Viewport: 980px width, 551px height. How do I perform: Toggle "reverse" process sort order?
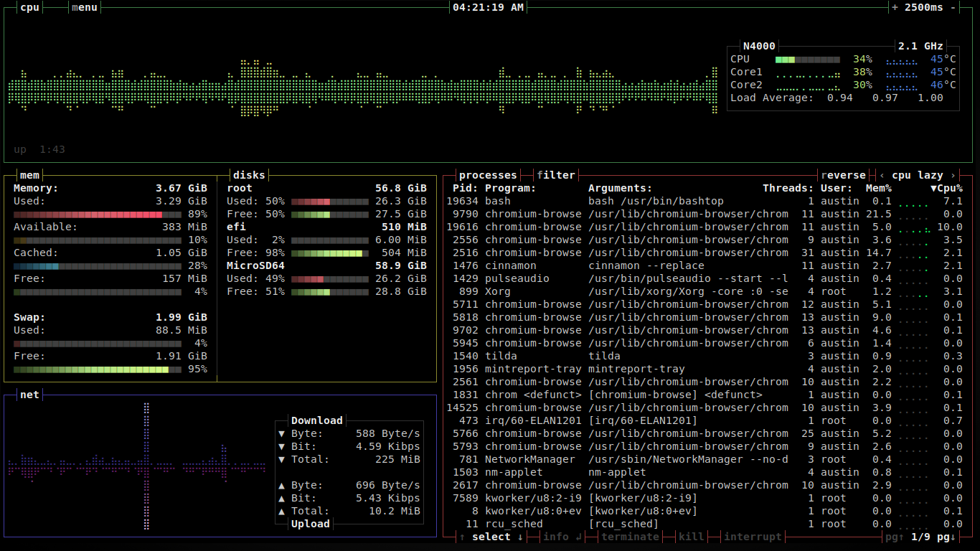coord(844,174)
